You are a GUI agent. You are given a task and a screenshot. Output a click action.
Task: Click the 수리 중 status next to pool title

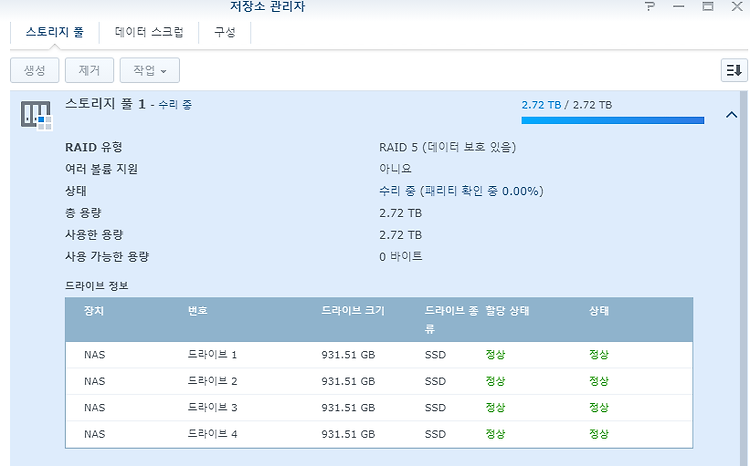click(x=175, y=105)
